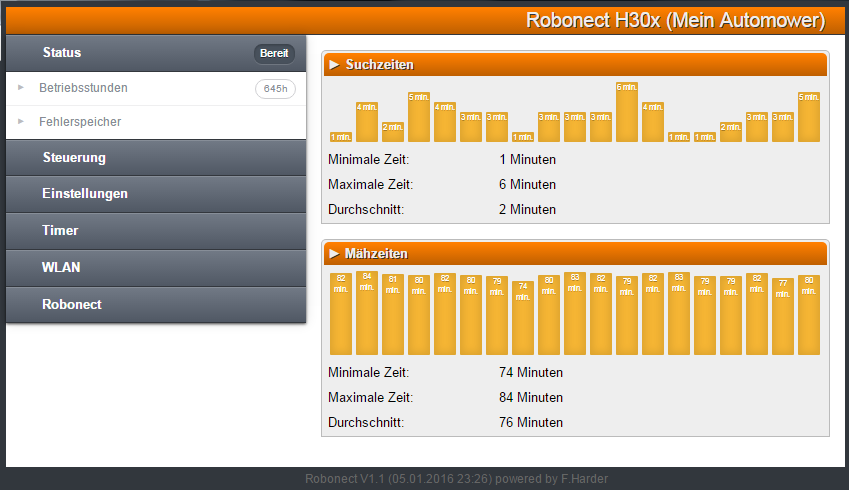Click the '1 Minuten' minimum search value

pos(527,160)
